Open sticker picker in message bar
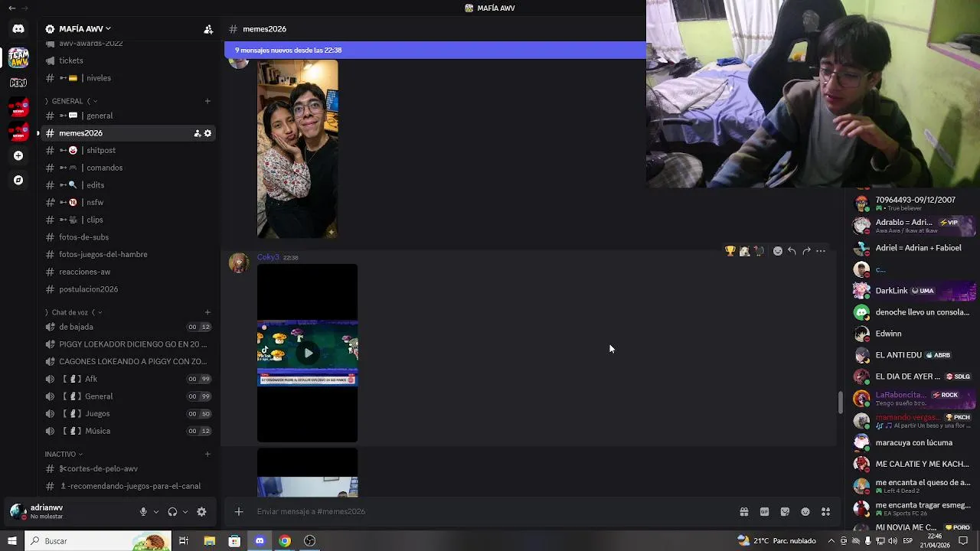 click(x=785, y=512)
